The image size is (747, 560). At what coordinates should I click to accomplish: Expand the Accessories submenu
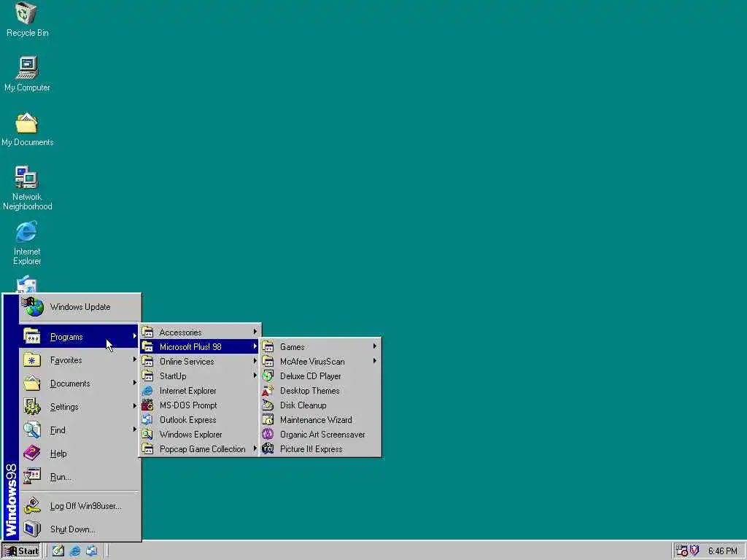tap(200, 332)
